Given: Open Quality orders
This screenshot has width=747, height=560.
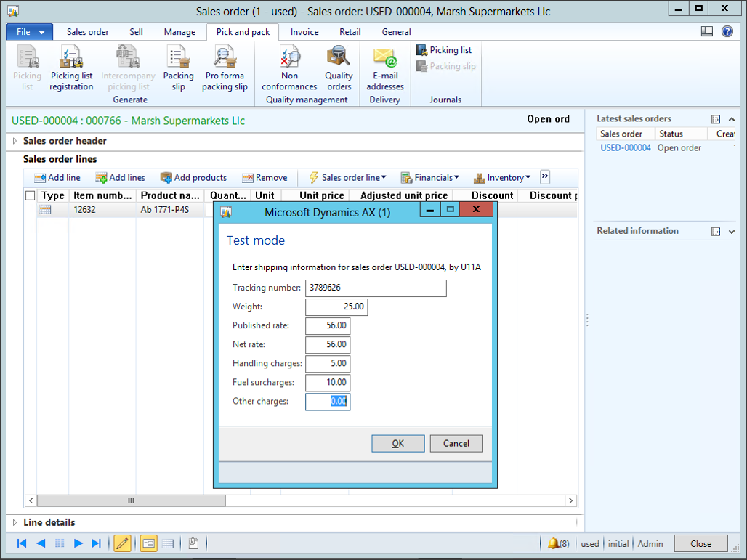Looking at the screenshot, I should click(339, 68).
